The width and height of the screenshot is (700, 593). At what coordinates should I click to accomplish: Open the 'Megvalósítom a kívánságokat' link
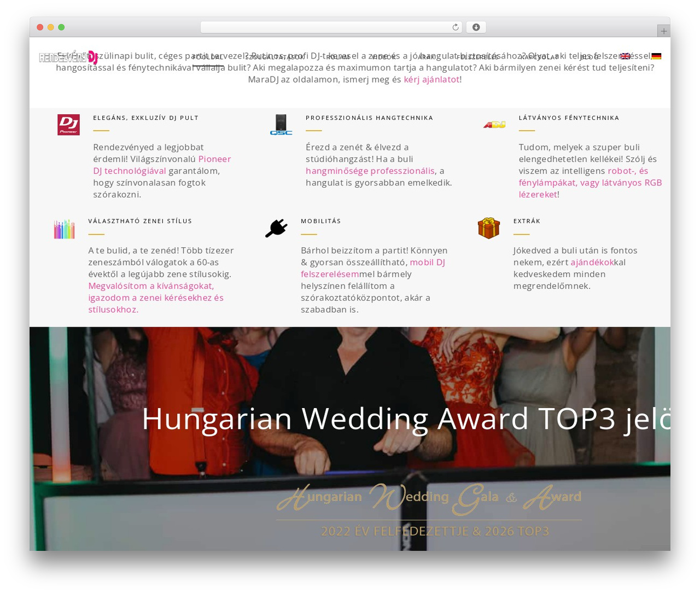click(156, 298)
